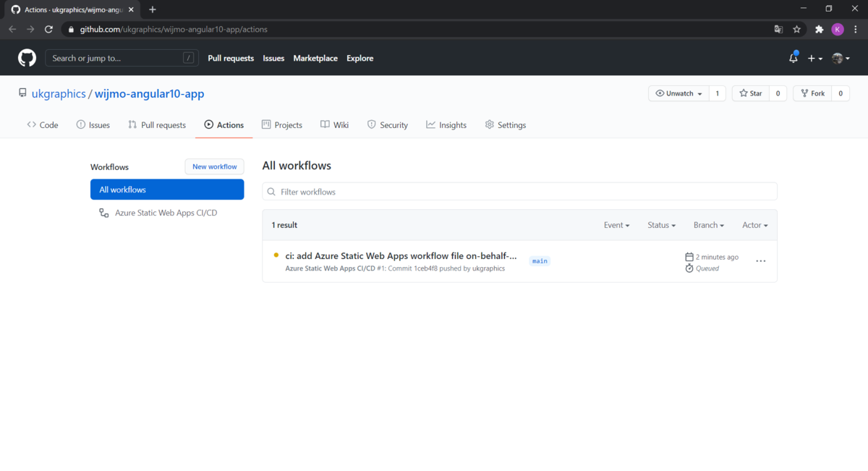Select All workflows in sidebar
Screen dimensions: 868x471
coord(167,190)
